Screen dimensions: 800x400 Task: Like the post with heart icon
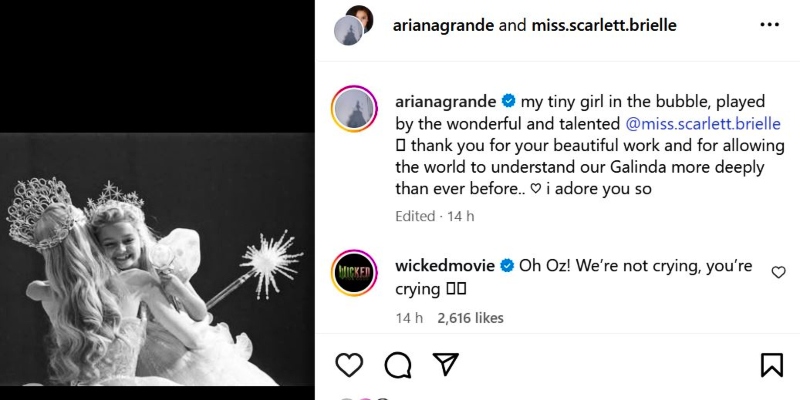click(349, 365)
